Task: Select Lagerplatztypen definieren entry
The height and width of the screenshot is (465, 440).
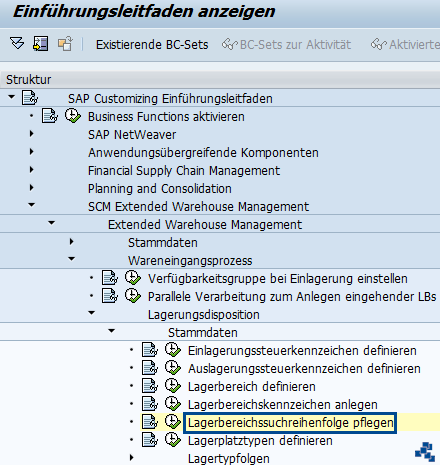Action: pos(260,441)
